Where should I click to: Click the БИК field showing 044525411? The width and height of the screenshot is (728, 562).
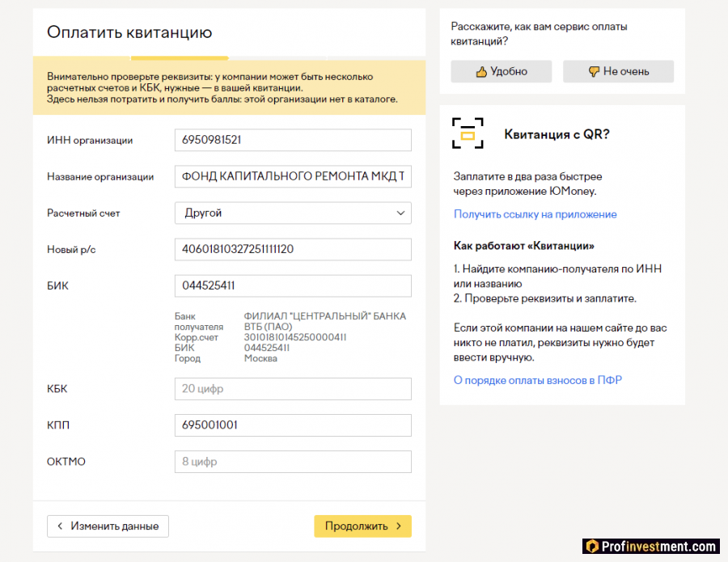pyautogui.click(x=293, y=285)
